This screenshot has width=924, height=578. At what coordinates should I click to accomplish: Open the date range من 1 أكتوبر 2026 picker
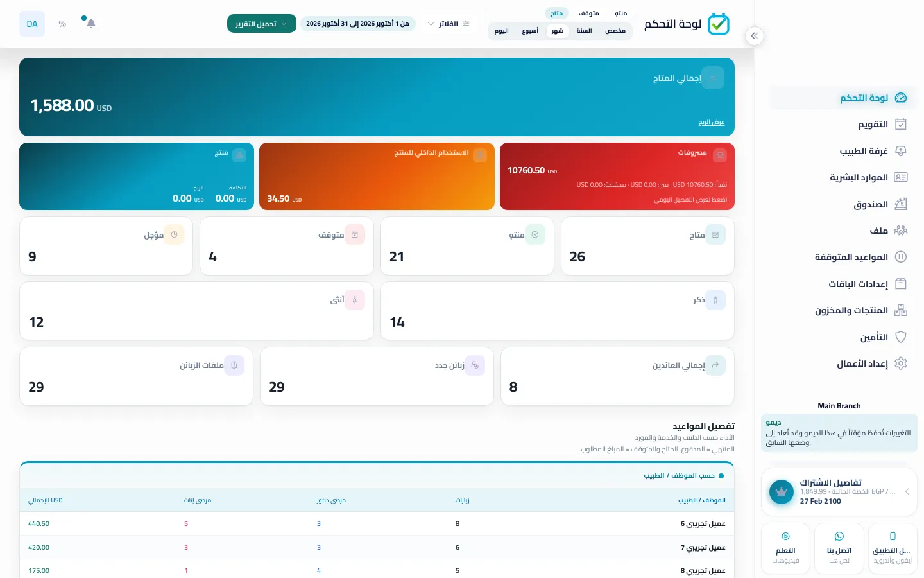(358, 24)
